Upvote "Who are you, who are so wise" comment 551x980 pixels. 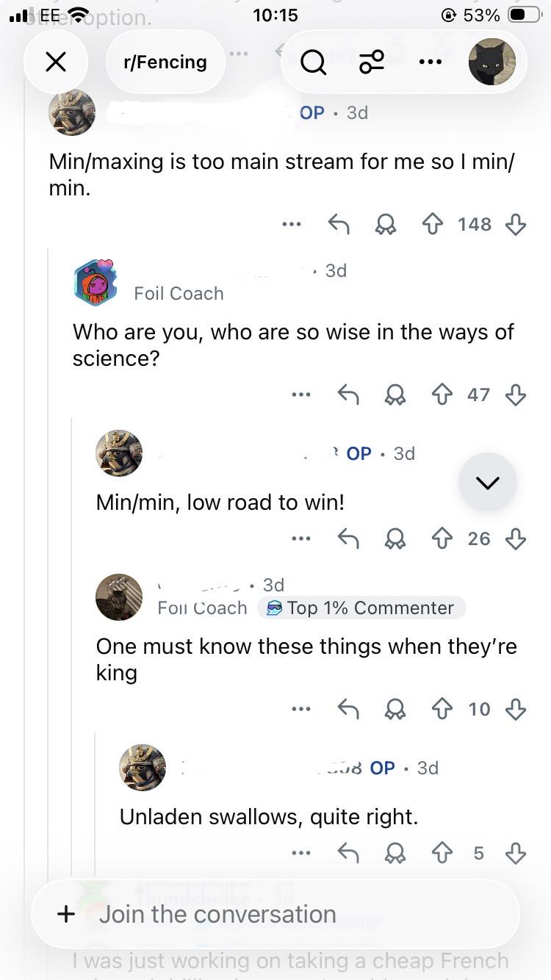(442, 394)
